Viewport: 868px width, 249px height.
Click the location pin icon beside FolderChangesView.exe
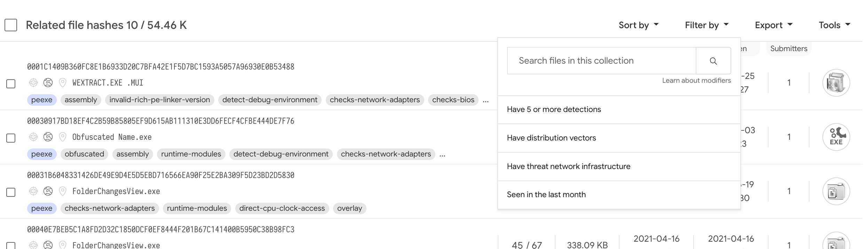point(63,191)
